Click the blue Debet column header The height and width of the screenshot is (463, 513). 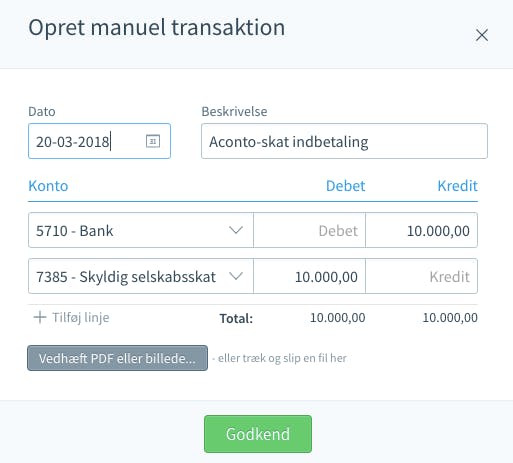coord(345,186)
